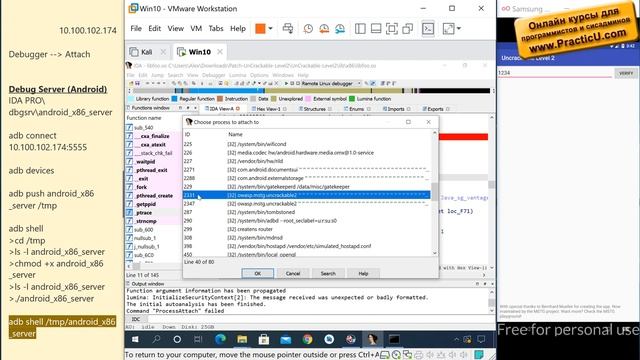
Task: Click IDA navigation band color bar
Action: point(311,91)
